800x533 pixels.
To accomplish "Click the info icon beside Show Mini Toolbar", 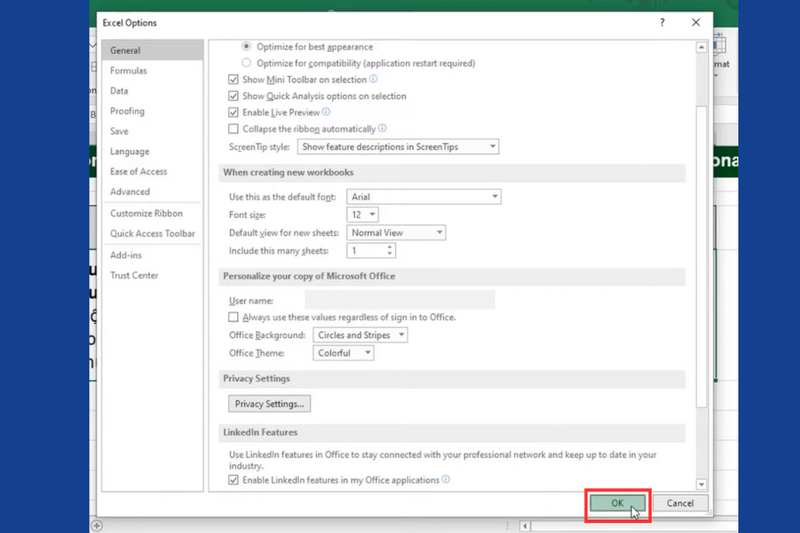I will coord(373,79).
